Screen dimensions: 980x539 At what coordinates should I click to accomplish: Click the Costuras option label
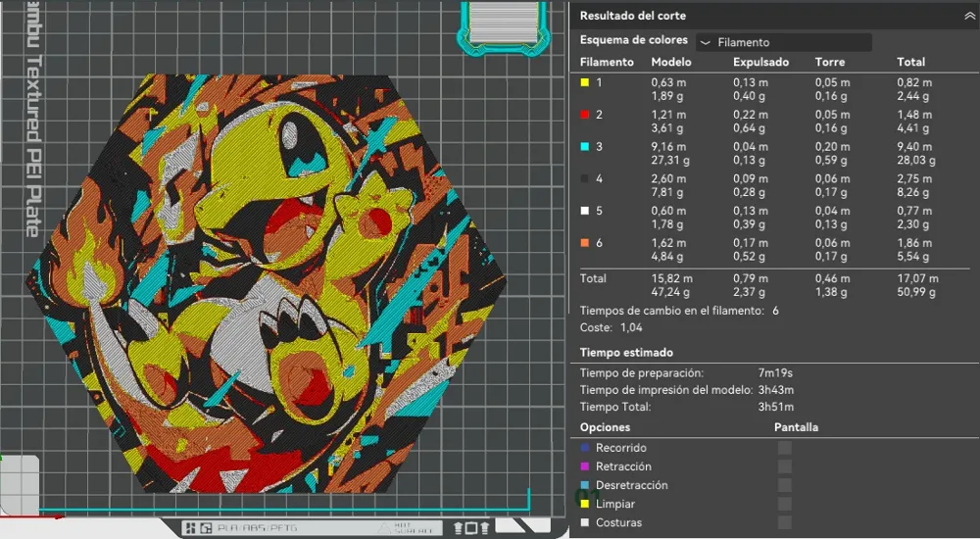point(618,522)
